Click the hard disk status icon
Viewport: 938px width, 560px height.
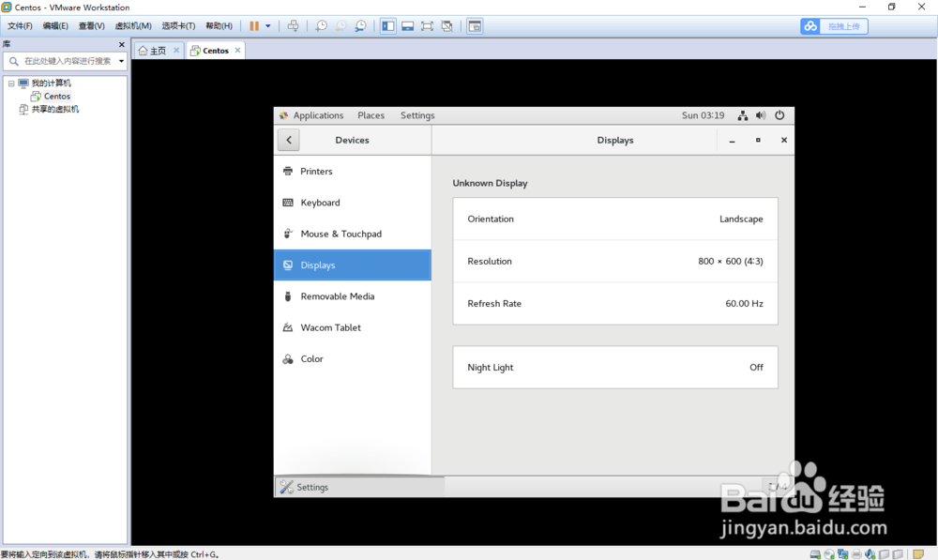point(815,554)
